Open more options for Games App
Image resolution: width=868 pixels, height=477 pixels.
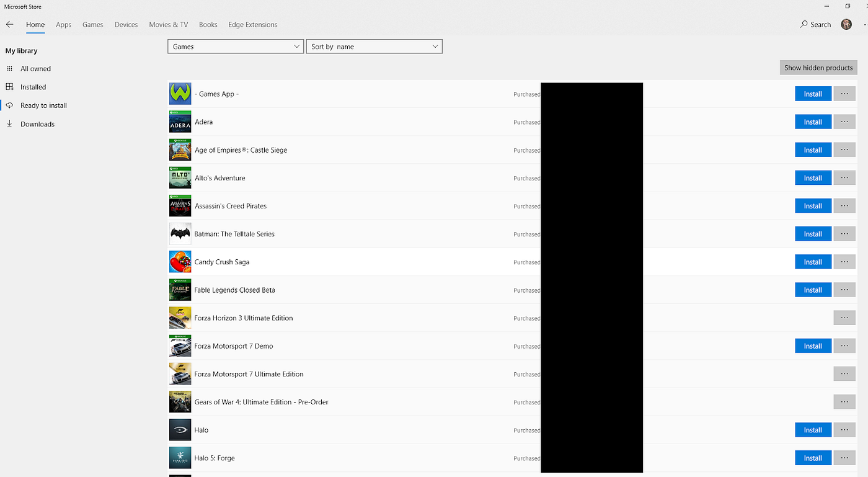[x=844, y=94]
